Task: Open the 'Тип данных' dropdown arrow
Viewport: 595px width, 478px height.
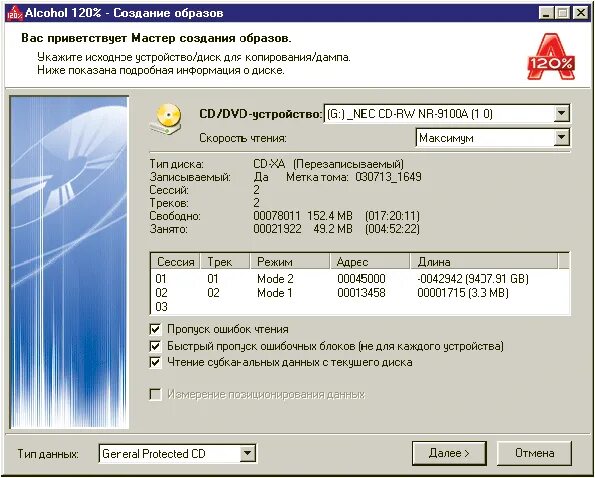Action: 247,453
